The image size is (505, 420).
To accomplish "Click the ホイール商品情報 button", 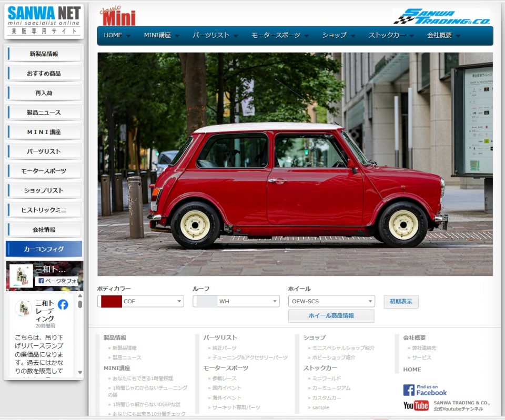I will pyautogui.click(x=331, y=316).
